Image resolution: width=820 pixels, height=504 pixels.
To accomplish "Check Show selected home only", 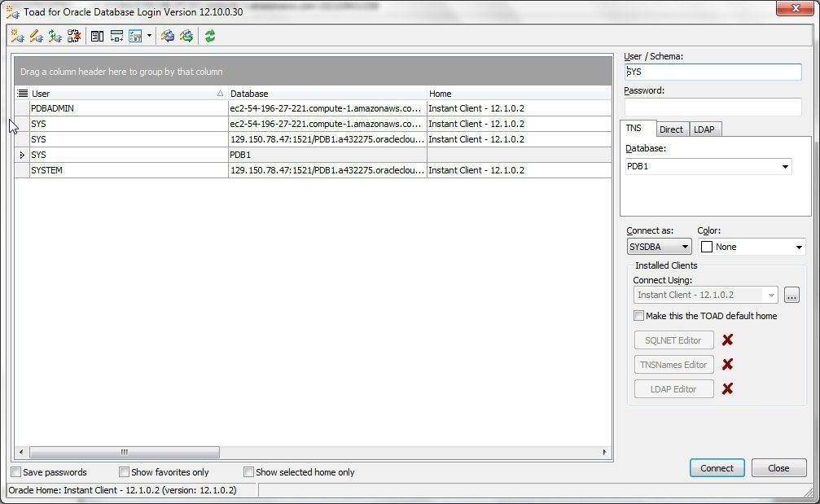I will (x=248, y=472).
